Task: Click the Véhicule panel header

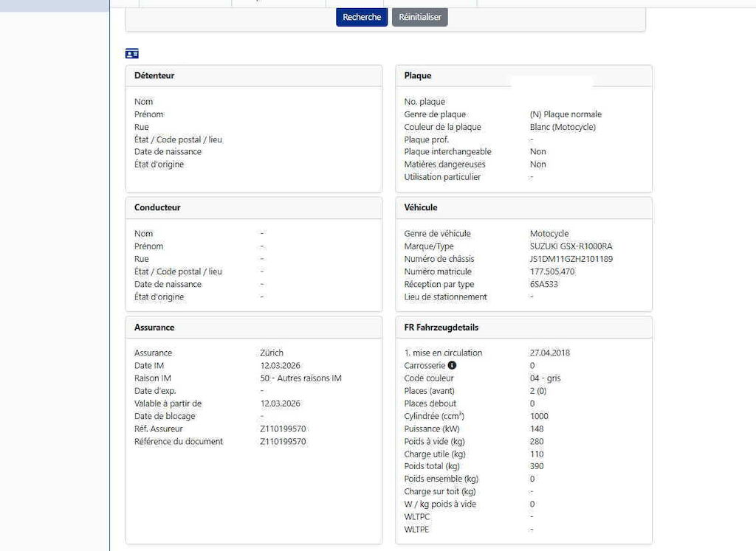Action: coord(421,207)
